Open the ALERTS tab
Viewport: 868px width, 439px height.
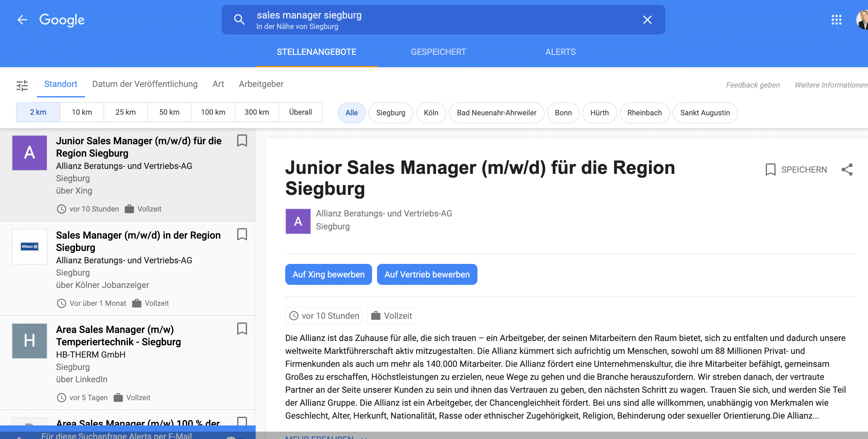[x=560, y=52]
